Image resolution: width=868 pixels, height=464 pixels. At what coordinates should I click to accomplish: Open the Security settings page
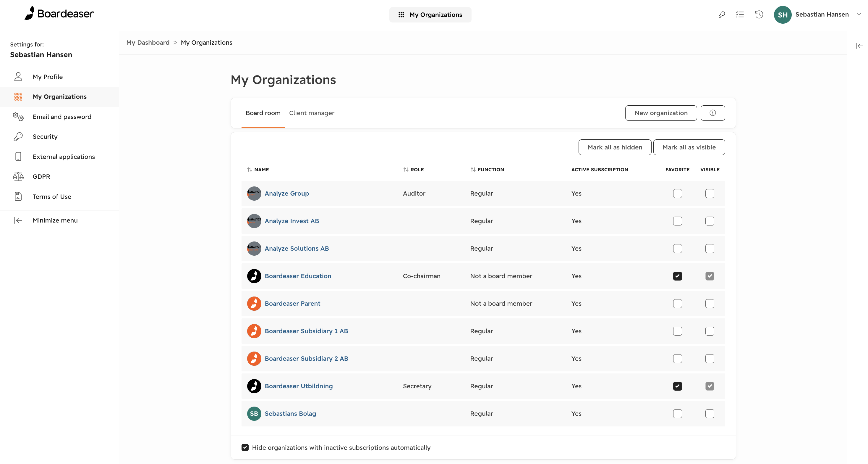point(45,137)
